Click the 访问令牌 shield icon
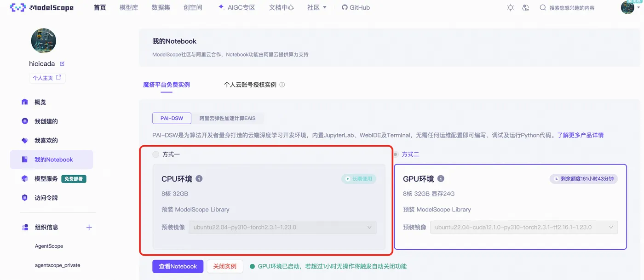This screenshot has height=280, width=644. [x=25, y=198]
